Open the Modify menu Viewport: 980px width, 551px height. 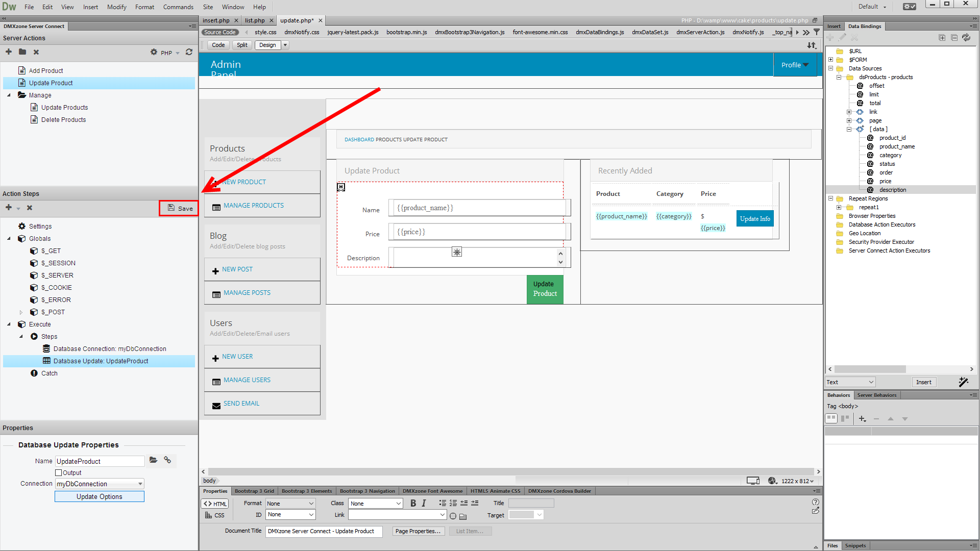pos(116,7)
